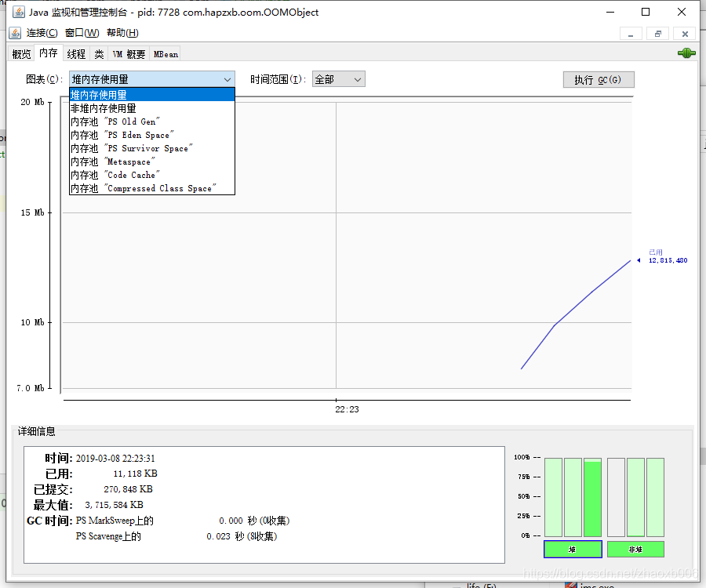Click the second non-heap pool bar
This screenshot has height=588, width=706.
[x=635, y=497]
